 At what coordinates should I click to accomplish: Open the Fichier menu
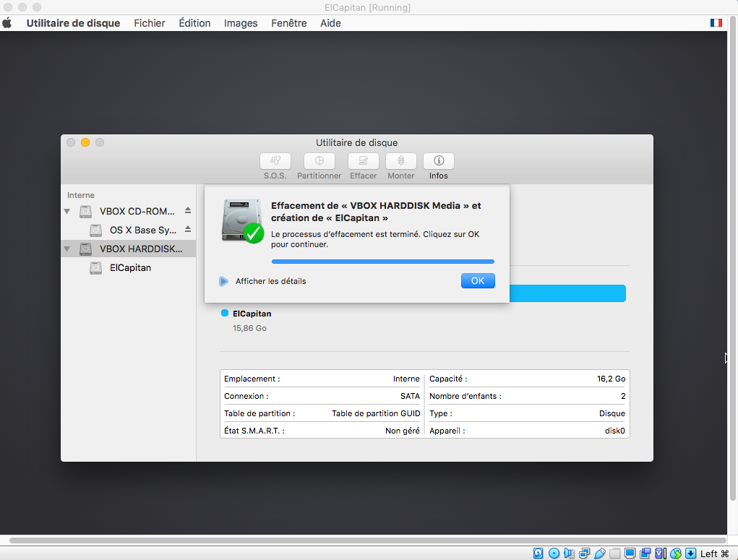point(149,23)
